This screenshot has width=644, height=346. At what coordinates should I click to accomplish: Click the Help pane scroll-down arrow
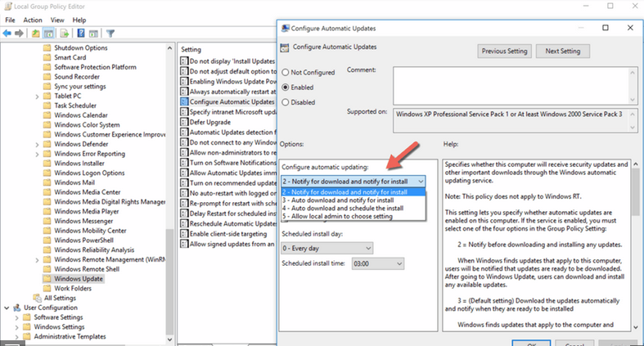635,327
